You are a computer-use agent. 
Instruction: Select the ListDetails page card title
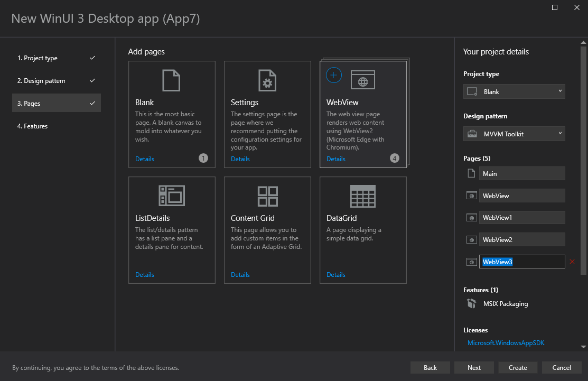(152, 218)
